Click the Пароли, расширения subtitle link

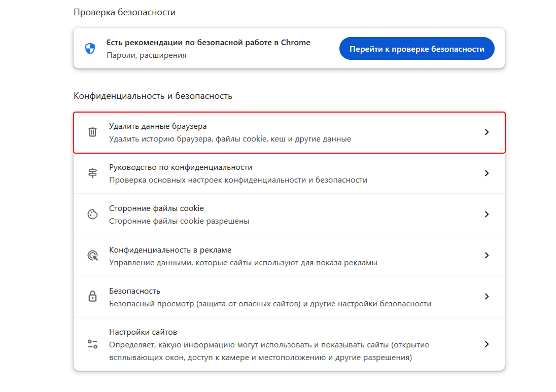pyautogui.click(x=146, y=55)
